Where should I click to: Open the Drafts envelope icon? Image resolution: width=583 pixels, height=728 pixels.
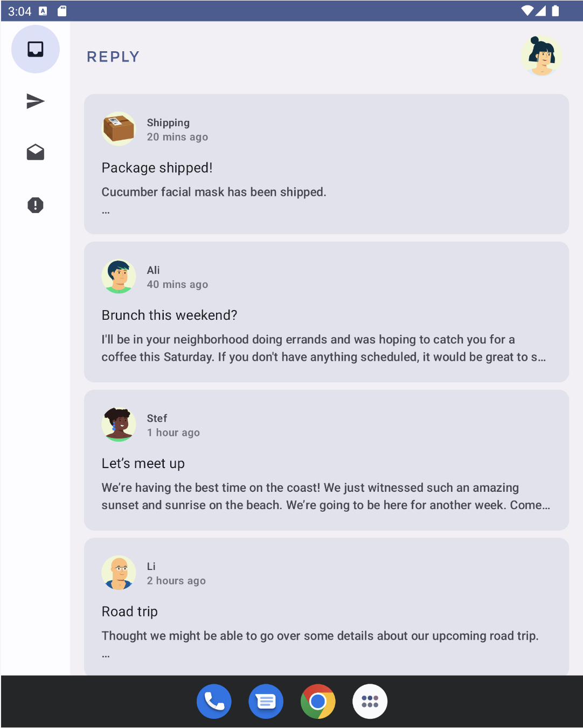pos(36,153)
